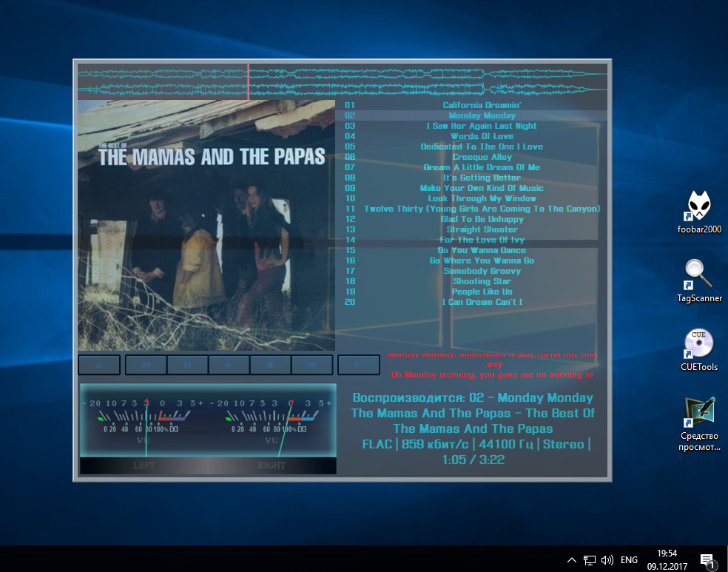728x572 pixels.
Task: Click the 1:05 / 3:22 playback time
Action: click(473, 460)
